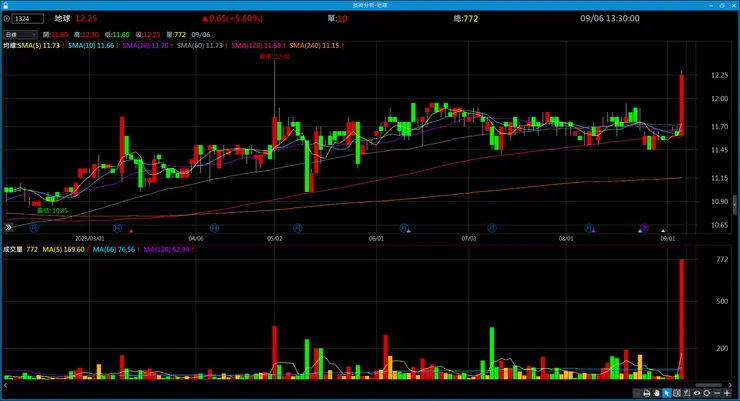The width and height of the screenshot is (740, 401).
Task: Click the SMA(10) 11.66 label
Action: 91,46
